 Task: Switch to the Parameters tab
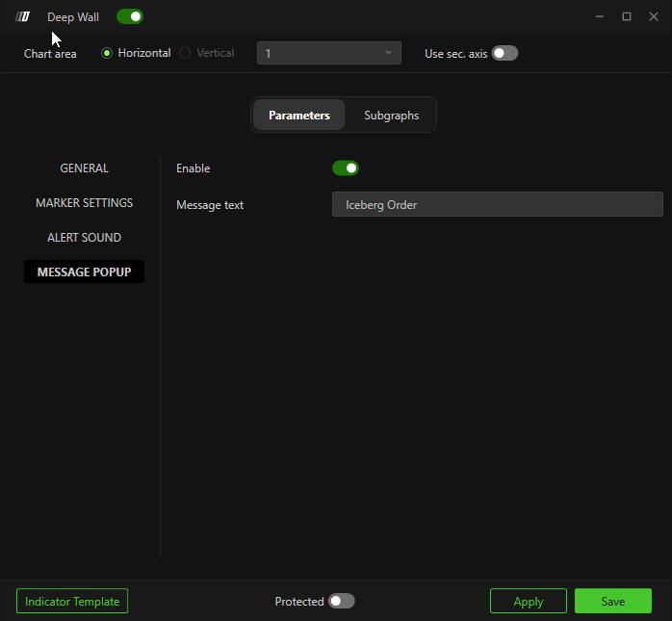click(x=298, y=116)
